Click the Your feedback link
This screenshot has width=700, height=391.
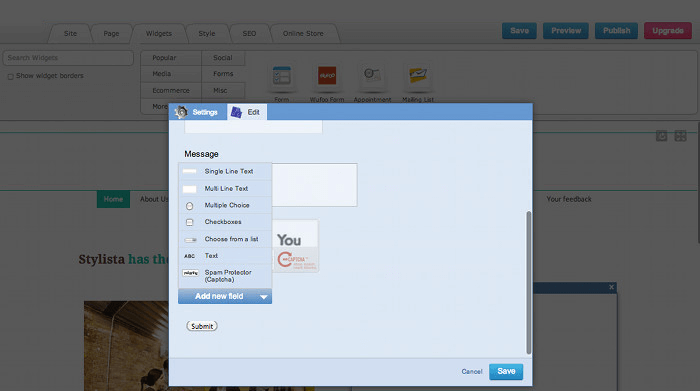(x=569, y=199)
